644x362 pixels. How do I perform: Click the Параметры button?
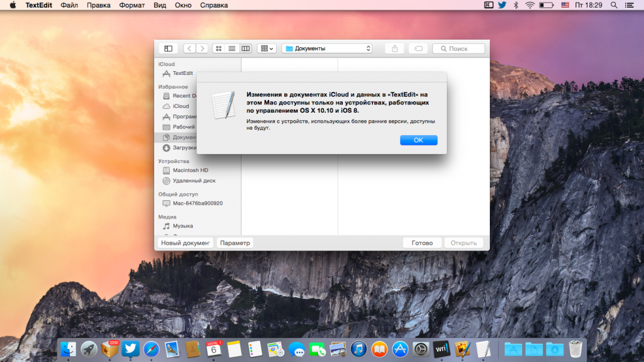pos(235,243)
